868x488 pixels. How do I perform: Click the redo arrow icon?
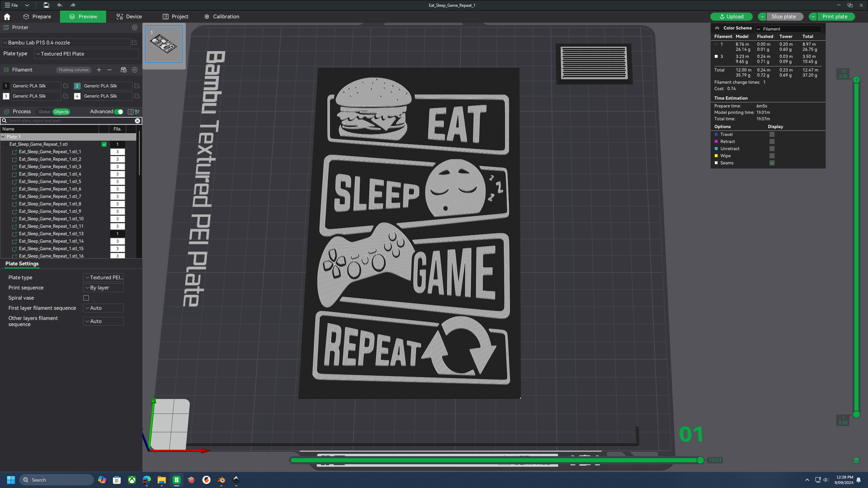tap(73, 5)
